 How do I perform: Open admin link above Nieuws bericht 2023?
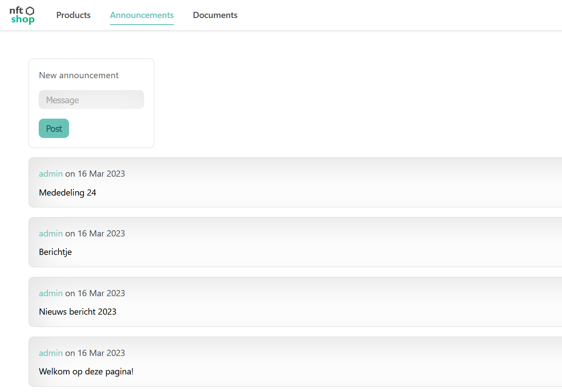coord(51,293)
